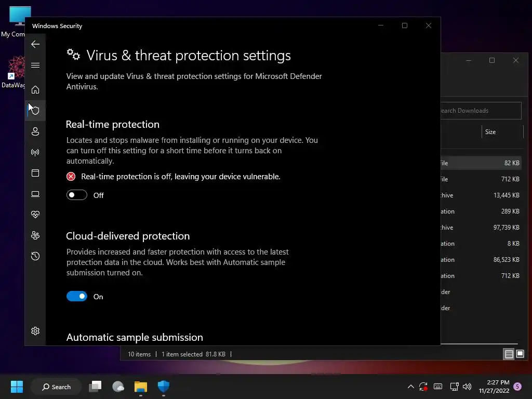The width and height of the screenshot is (532, 399).
Task: Open Account protection from the sidebar
Action: 35,131
